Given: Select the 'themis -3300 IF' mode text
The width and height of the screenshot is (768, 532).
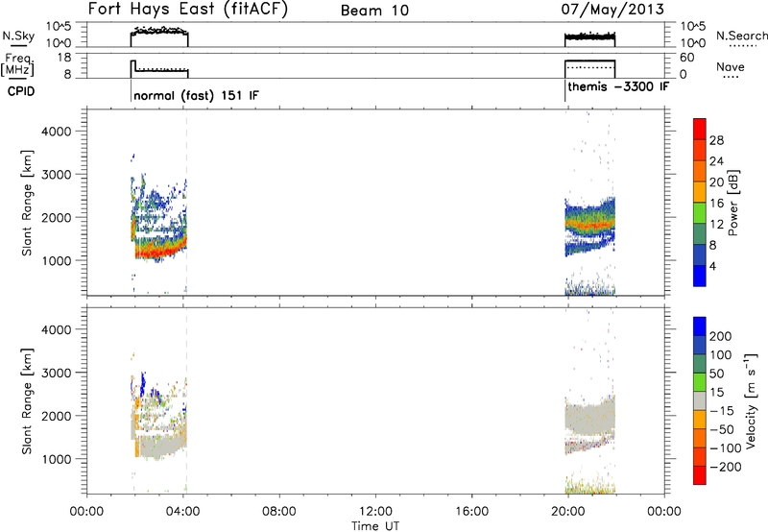Looking at the screenshot, I should 618,87.
